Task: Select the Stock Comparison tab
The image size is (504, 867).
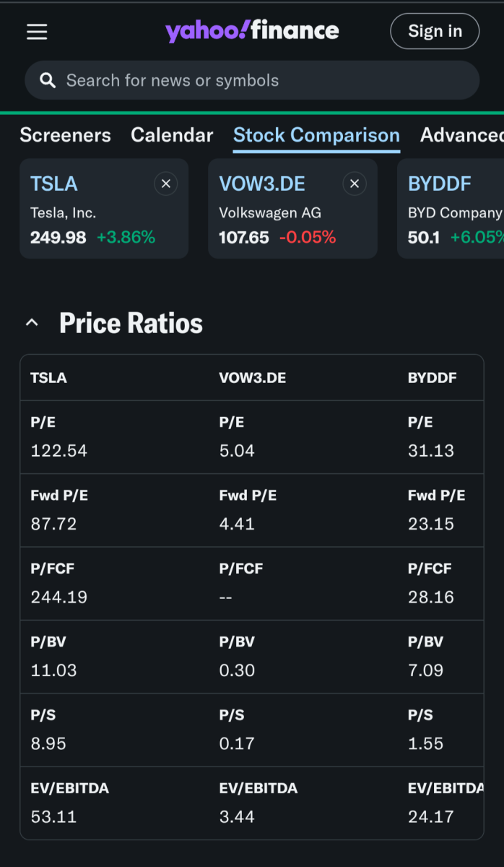Action: pyautogui.click(x=316, y=135)
